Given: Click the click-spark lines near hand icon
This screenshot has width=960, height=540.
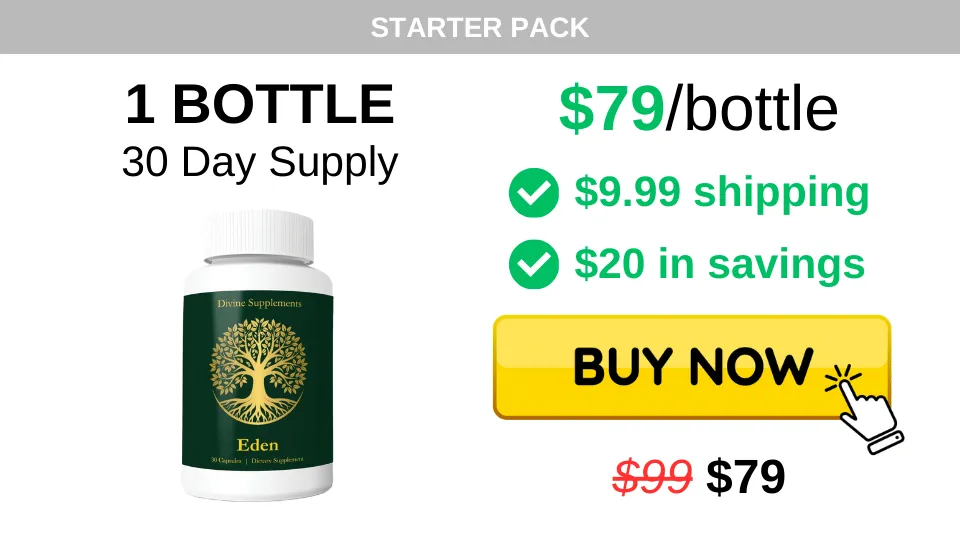Looking at the screenshot, I should (x=842, y=377).
